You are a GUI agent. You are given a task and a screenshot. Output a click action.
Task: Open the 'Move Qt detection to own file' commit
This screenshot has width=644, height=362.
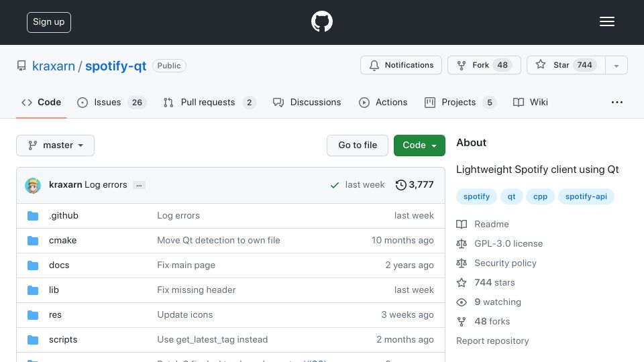(x=219, y=241)
